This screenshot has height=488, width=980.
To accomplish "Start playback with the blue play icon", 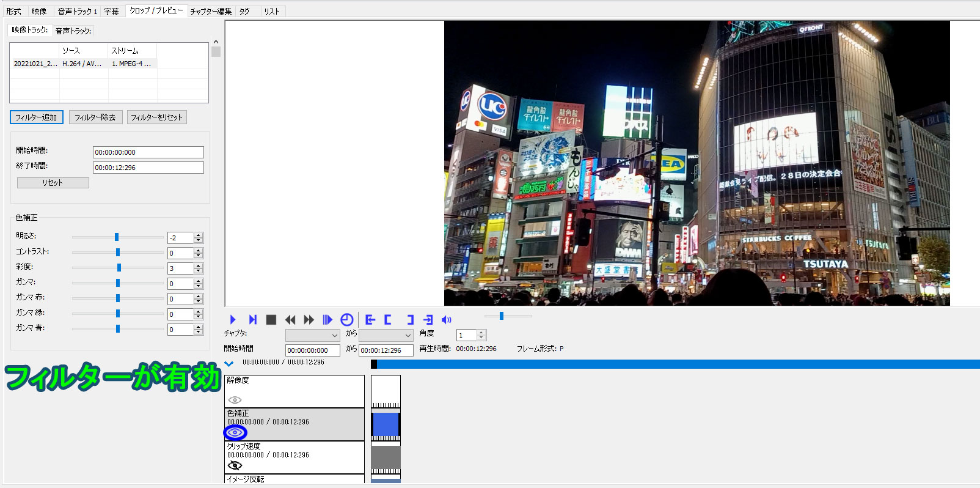I will [x=233, y=320].
